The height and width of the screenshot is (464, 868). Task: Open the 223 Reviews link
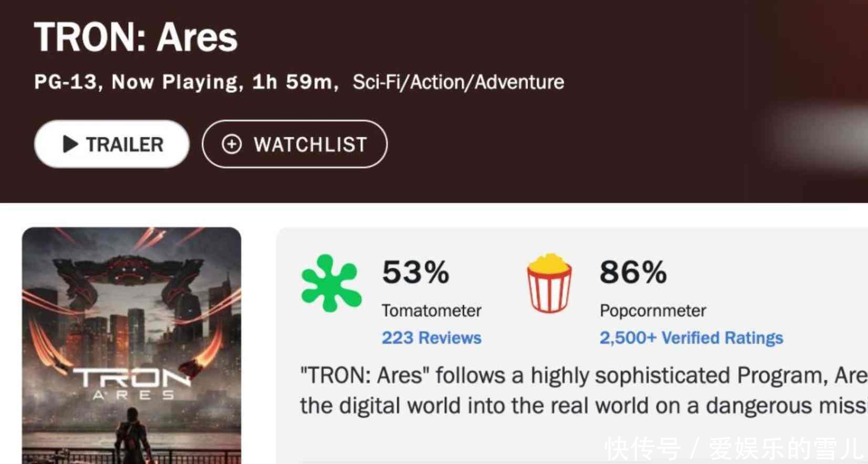point(431,338)
